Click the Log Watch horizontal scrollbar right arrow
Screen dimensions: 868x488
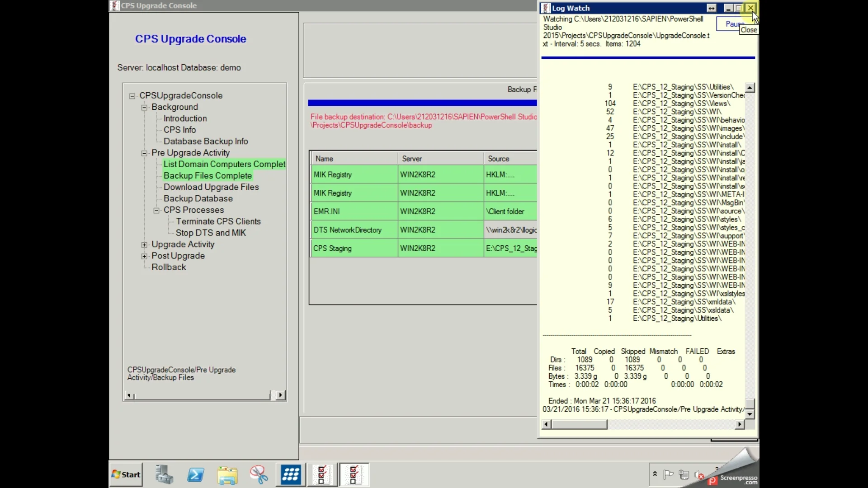[740, 424]
